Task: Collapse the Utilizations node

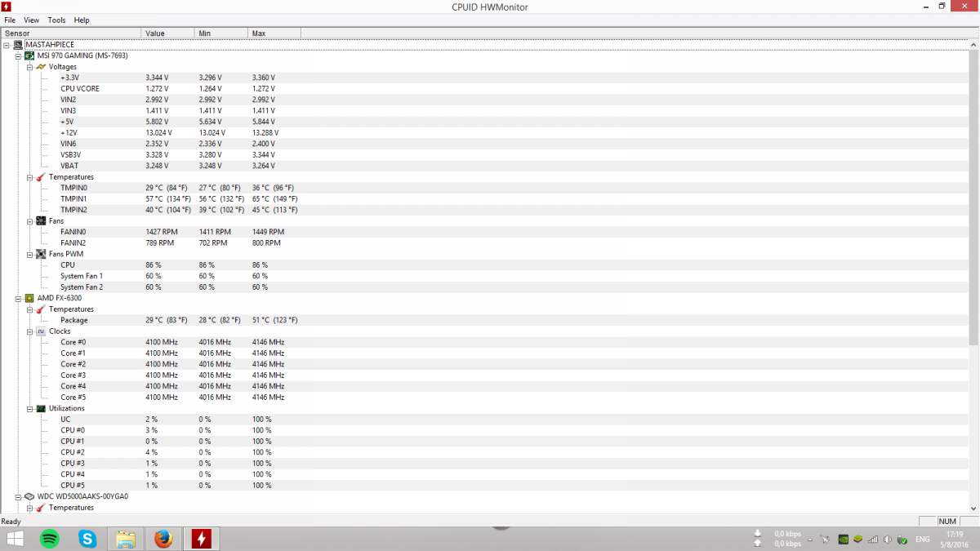Action: click(x=29, y=408)
